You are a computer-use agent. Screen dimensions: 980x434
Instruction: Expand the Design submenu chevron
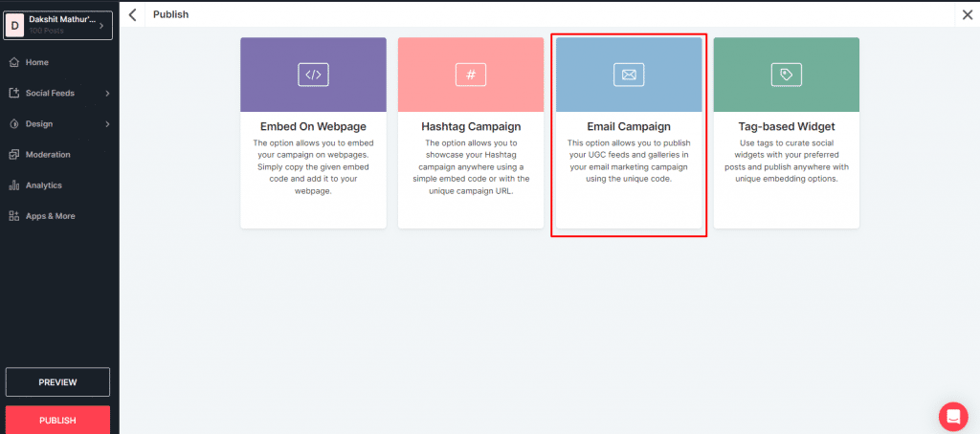106,123
